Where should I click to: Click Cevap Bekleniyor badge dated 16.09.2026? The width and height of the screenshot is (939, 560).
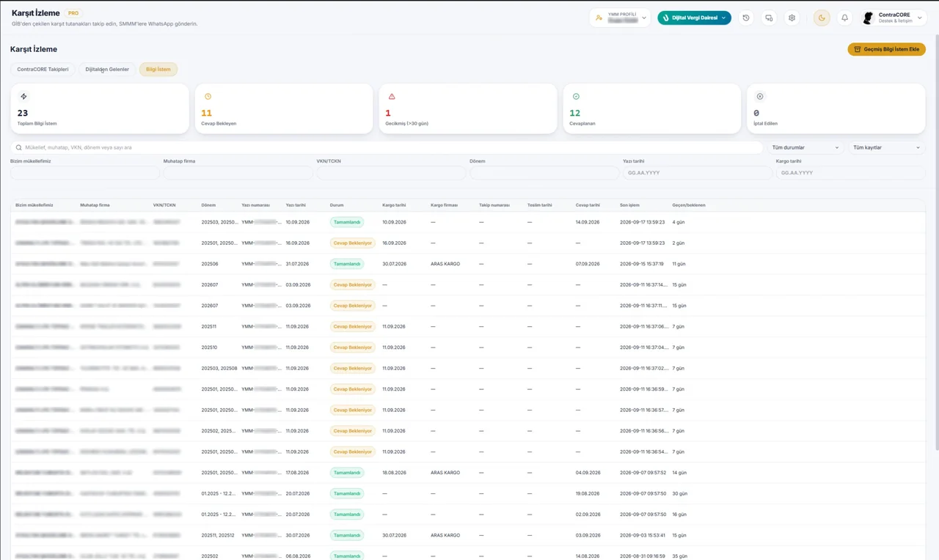pyautogui.click(x=352, y=243)
